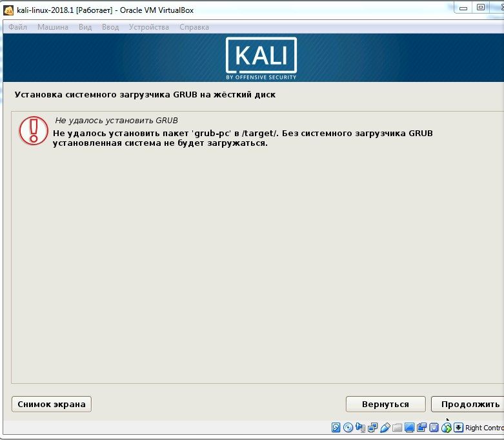Click the network adapter status icon
This screenshot has height=440, width=504.
point(372,428)
